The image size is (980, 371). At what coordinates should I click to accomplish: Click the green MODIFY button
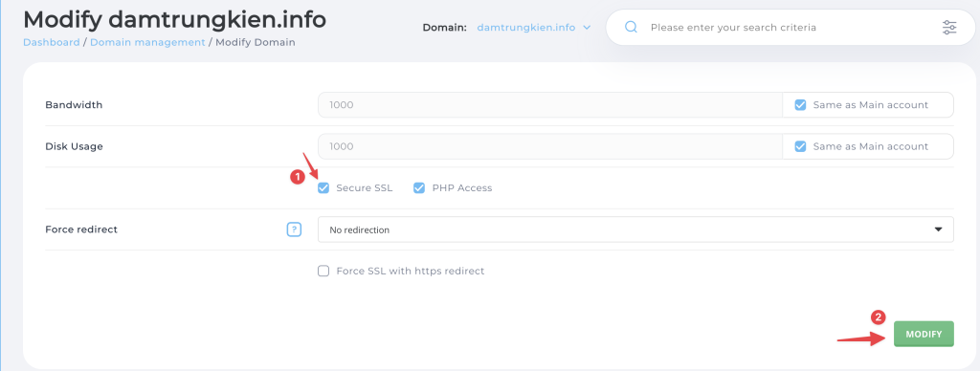pos(924,334)
